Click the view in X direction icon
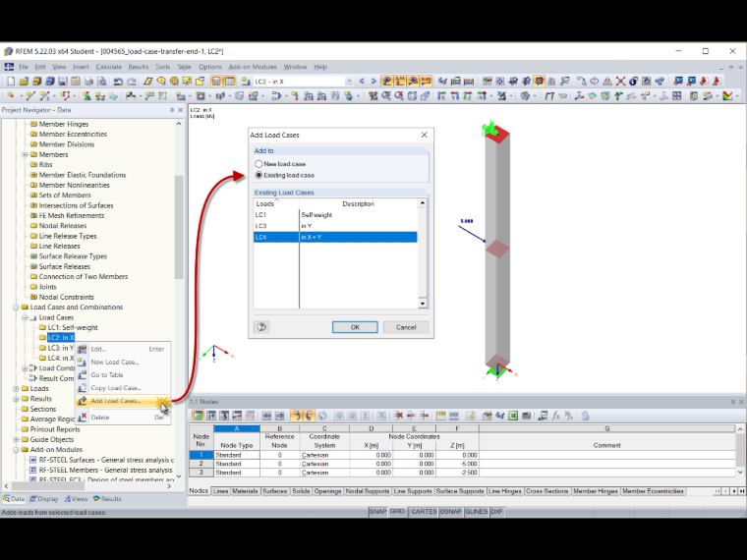This screenshot has width=747, height=560. [x=441, y=96]
